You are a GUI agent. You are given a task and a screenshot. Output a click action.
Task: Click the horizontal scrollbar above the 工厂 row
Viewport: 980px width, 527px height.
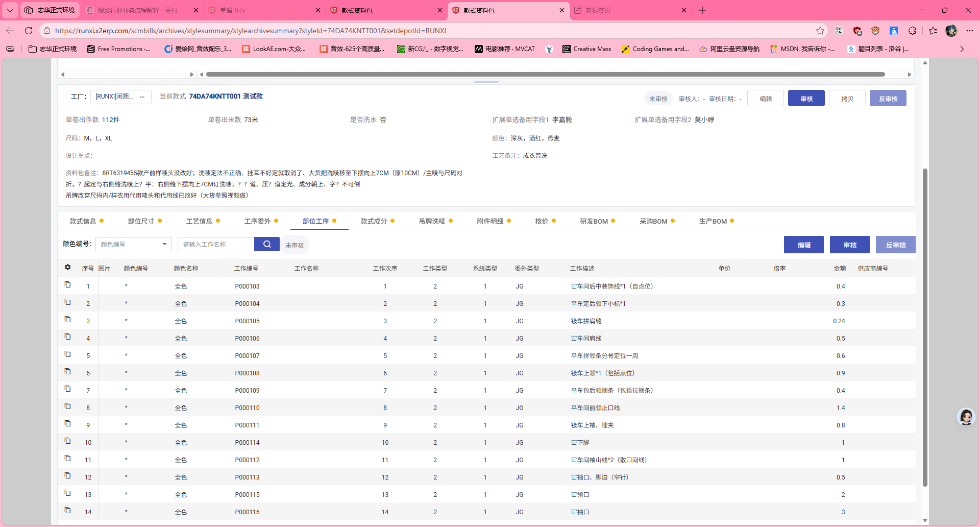click(546, 75)
